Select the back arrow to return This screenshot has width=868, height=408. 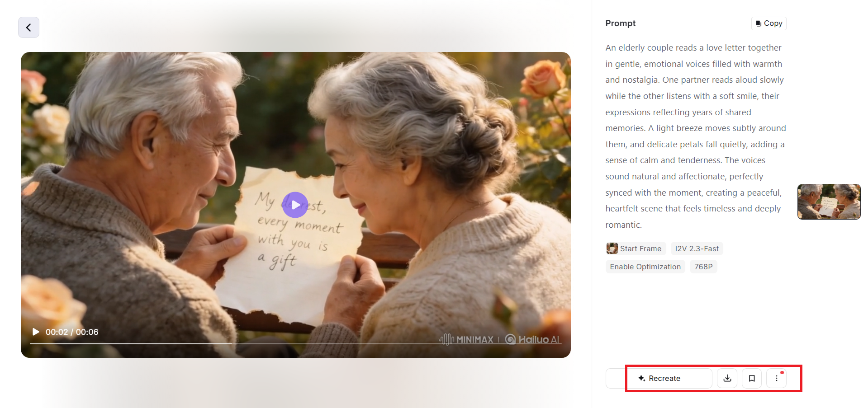28,27
